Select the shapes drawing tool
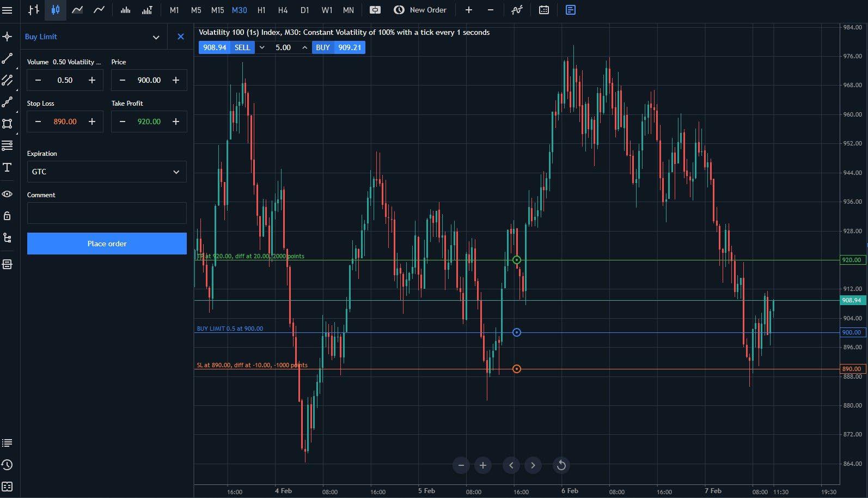The image size is (868, 498). point(7,124)
